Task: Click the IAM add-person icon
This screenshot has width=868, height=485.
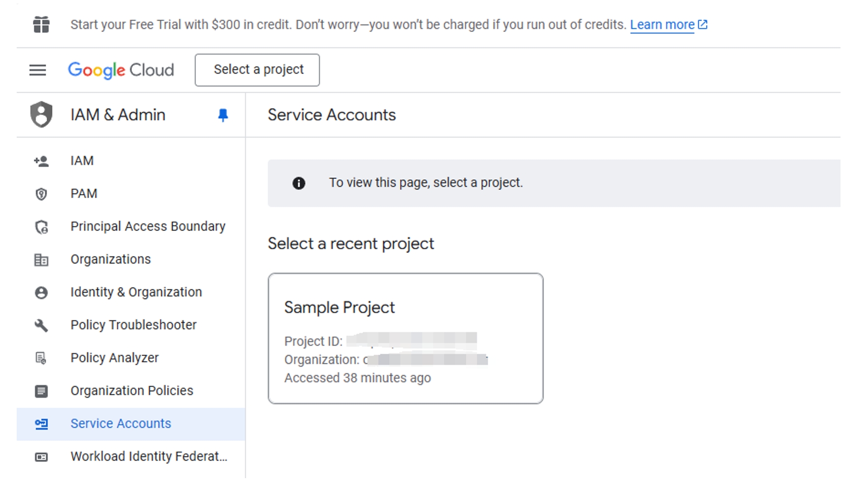Action: point(41,161)
